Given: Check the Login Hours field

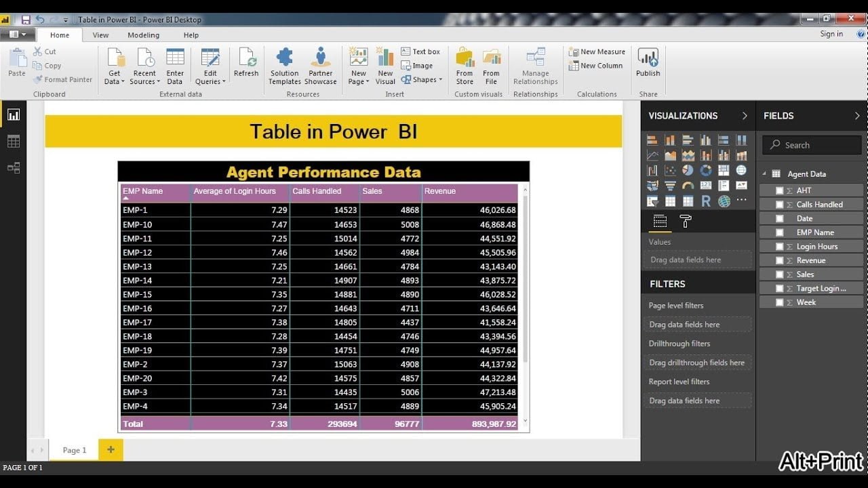Looking at the screenshot, I should click(780, 247).
